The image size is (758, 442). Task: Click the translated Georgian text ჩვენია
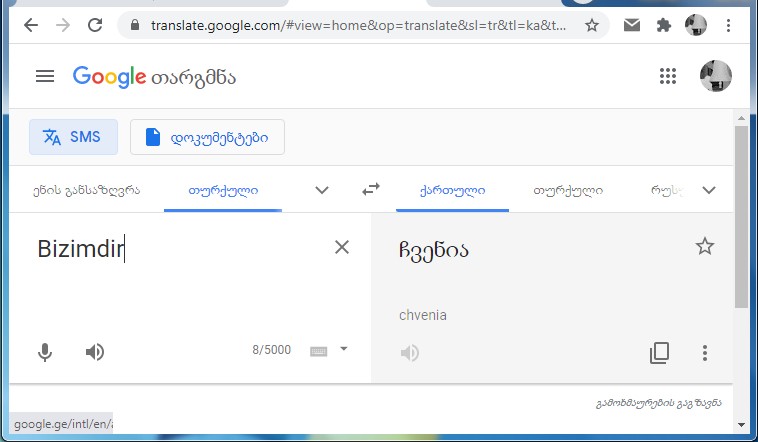pos(434,250)
